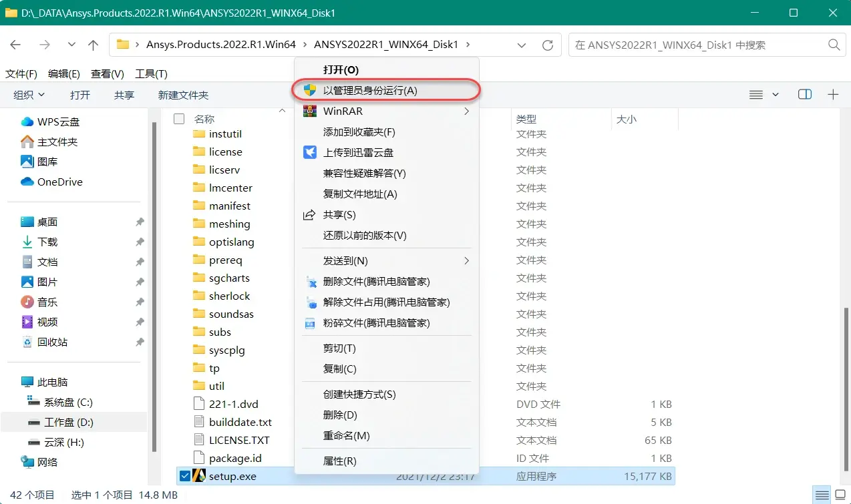Select 系统盘 (C:) drive
851x504 pixels.
[60, 402]
